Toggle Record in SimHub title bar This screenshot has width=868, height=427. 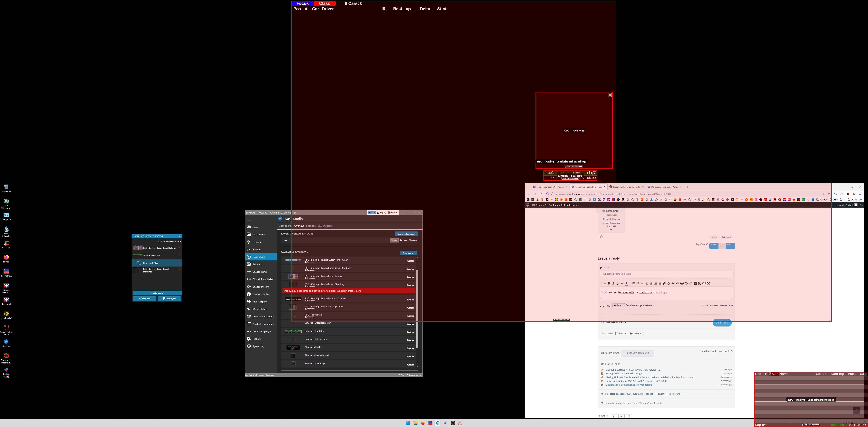393,212
